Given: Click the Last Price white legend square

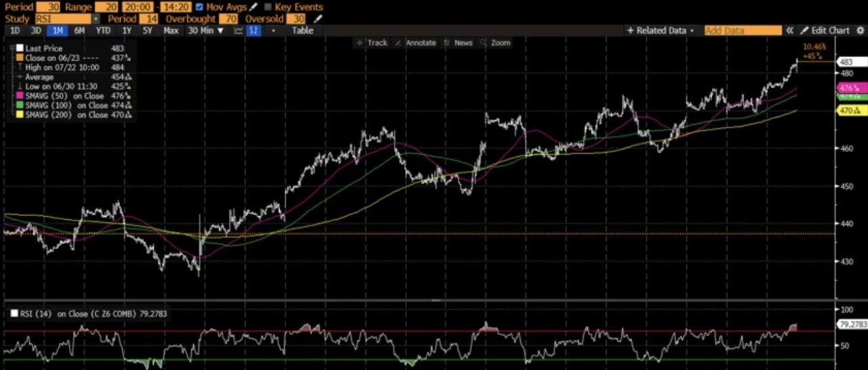Looking at the screenshot, I should [20, 49].
